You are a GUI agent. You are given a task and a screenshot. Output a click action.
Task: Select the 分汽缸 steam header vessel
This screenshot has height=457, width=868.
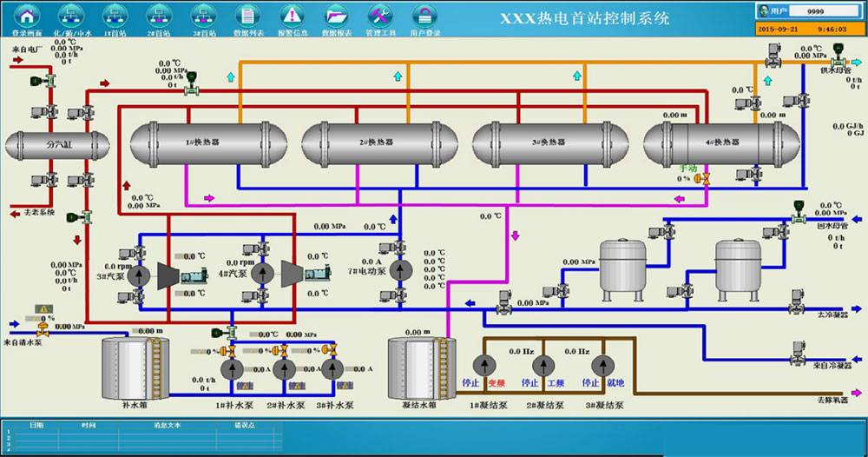(57, 145)
